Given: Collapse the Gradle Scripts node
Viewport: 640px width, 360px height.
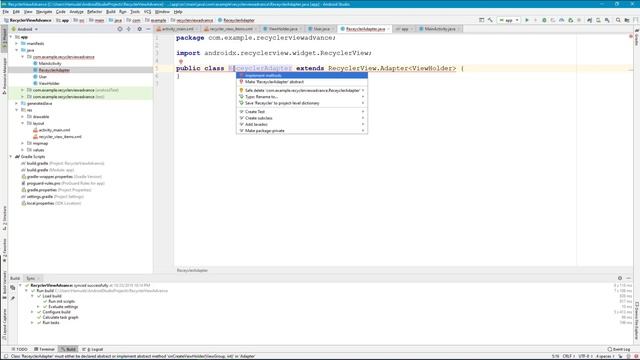Looking at the screenshot, I should tap(11, 157).
